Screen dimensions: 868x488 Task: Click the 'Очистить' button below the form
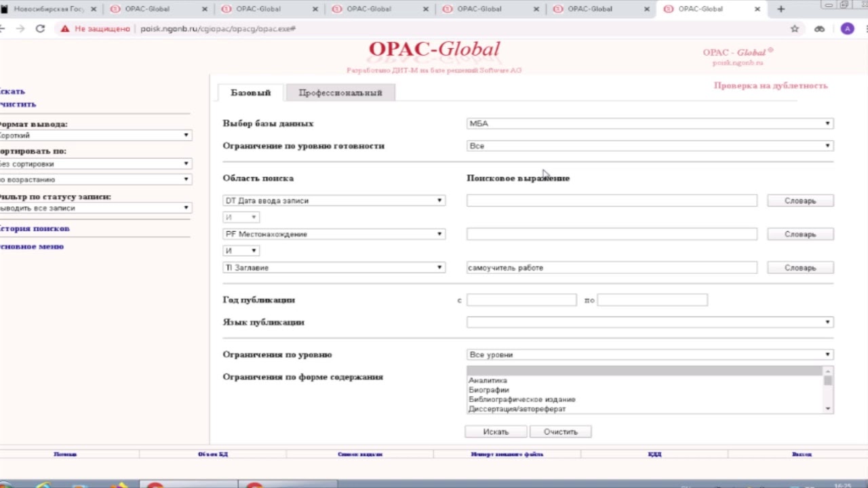[x=560, y=432]
